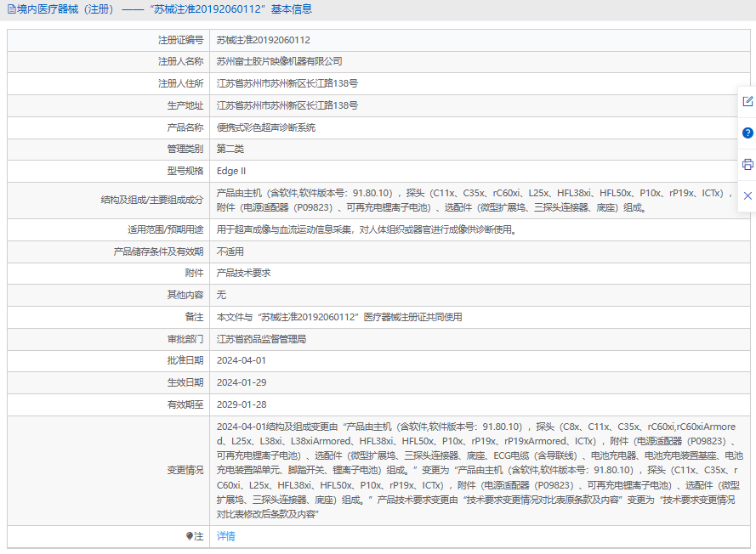Close the floating sidebar with X icon
This screenshot has height=554, width=756.
(747, 195)
